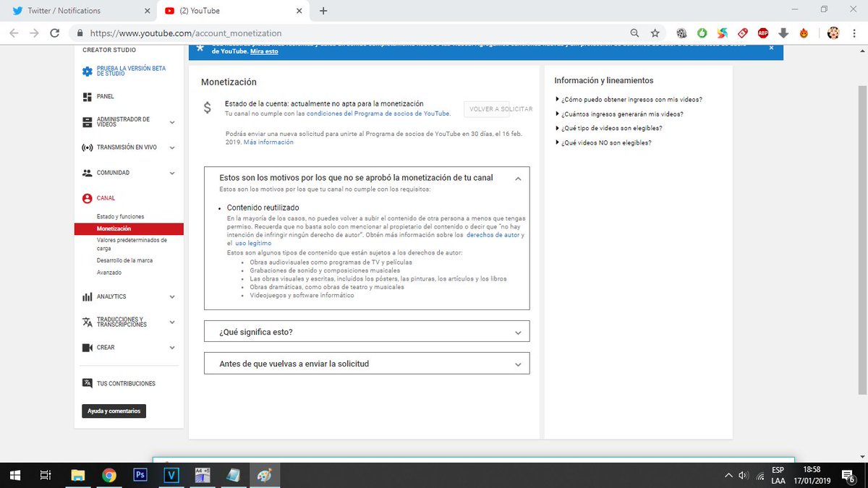Expand Antes de que vuelvas a enviar section
This screenshot has width=868, height=488.
tap(367, 364)
